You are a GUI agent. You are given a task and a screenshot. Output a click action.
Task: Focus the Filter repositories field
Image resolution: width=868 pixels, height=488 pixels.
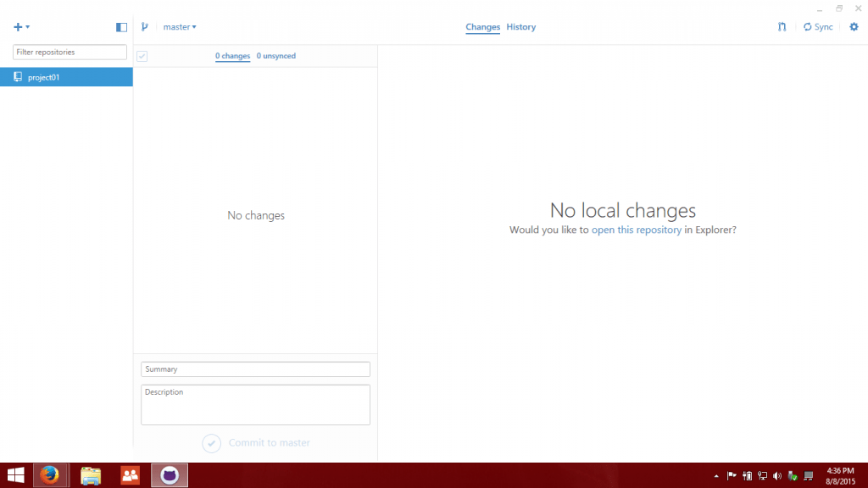tap(70, 52)
